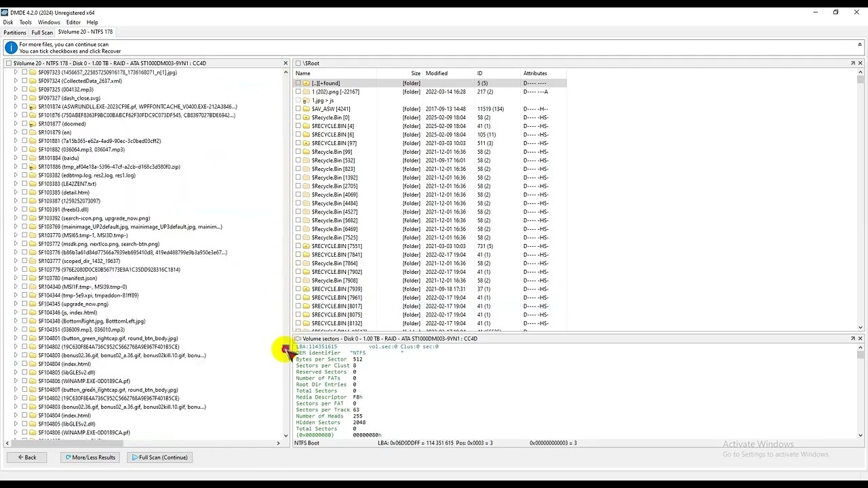Sort the file list by the Attributes column

point(535,73)
